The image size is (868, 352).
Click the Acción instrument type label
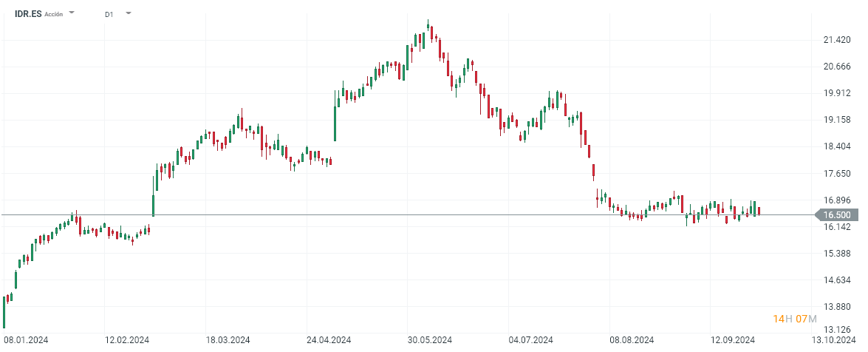pyautogui.click(x=54, y=14)
